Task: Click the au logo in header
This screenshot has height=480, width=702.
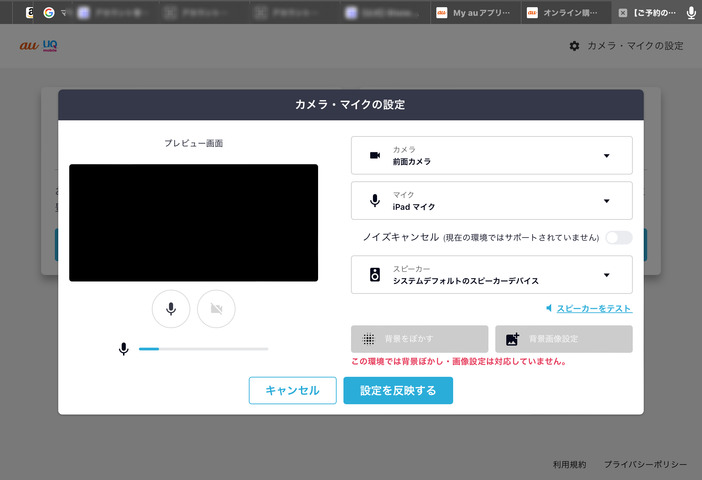Action: [28, 46]
